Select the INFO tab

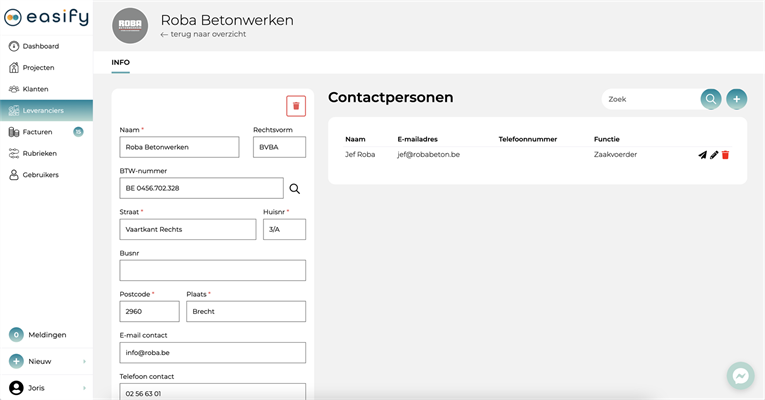tap(120, 62)
